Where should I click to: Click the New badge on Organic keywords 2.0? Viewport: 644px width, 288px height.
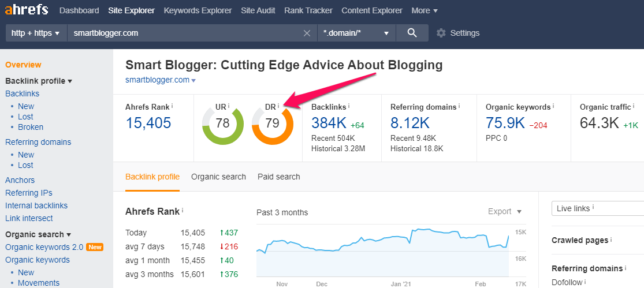coord(95,247)
